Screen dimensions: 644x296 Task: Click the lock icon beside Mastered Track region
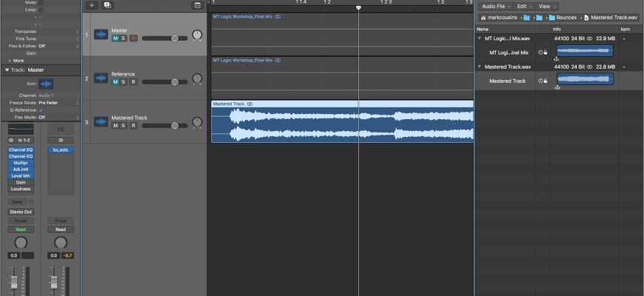(x=546, y=81)
